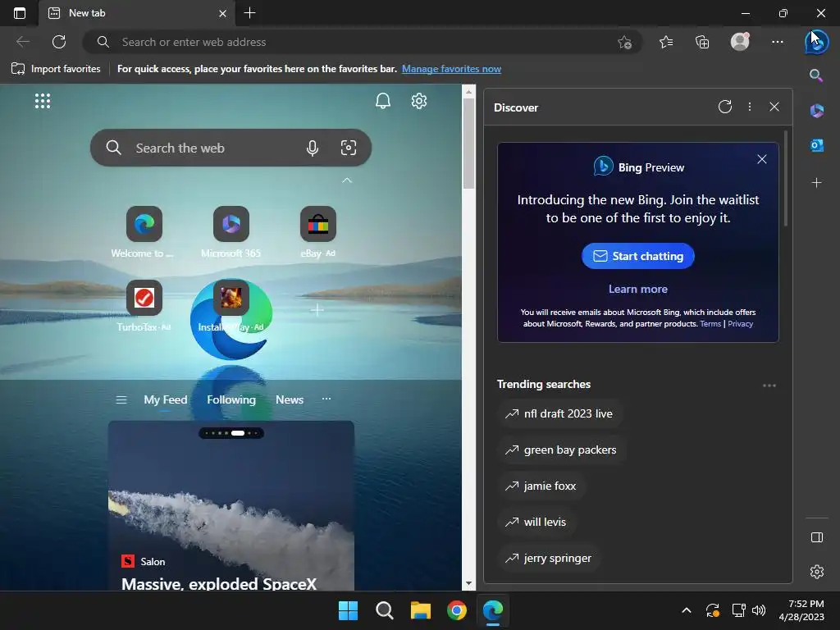Open the feed hamburger menu
The width and height of the screenshot is (840, 630).
click(121, 399)
